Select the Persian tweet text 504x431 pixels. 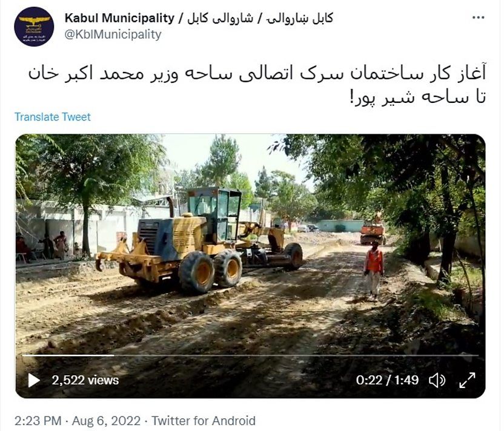[257, 85]
